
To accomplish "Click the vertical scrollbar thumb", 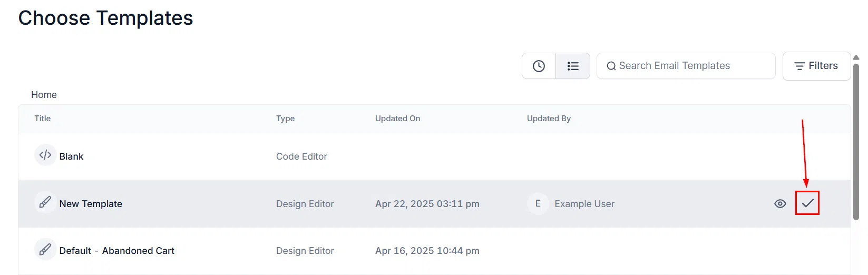I will 856,141.
